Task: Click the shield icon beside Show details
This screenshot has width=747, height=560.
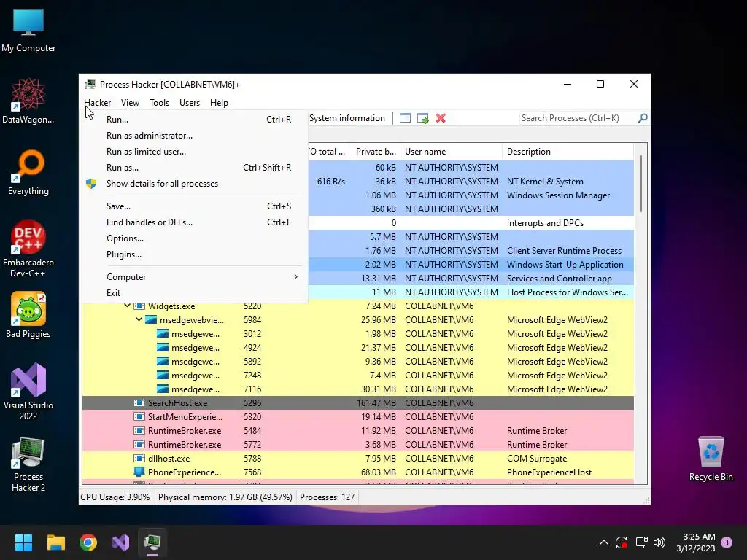Action: tap(91, 184)
